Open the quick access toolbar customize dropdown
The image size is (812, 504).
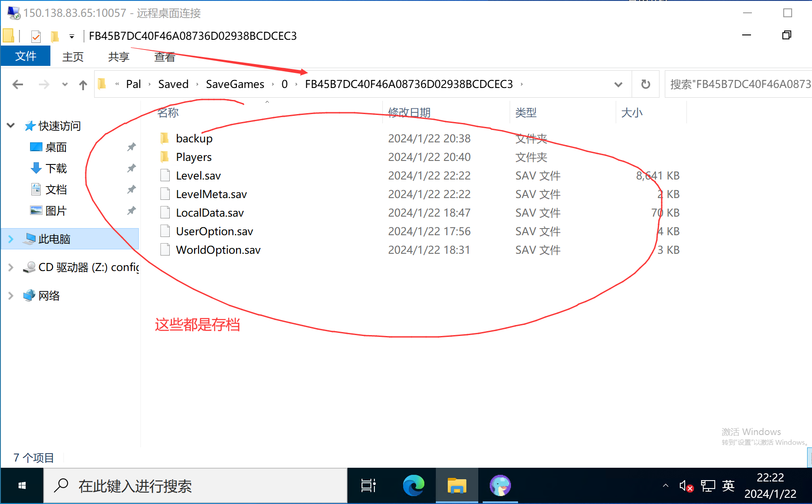coord(72,36)
